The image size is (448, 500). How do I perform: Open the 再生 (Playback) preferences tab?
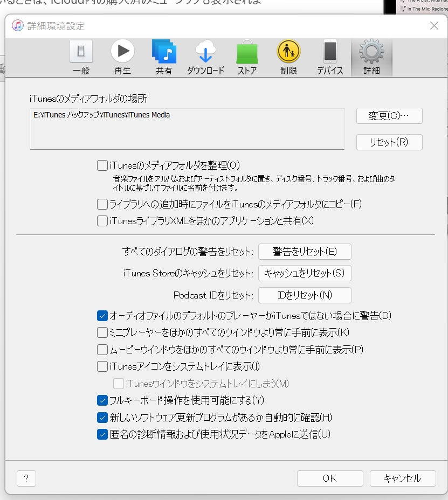122,58
